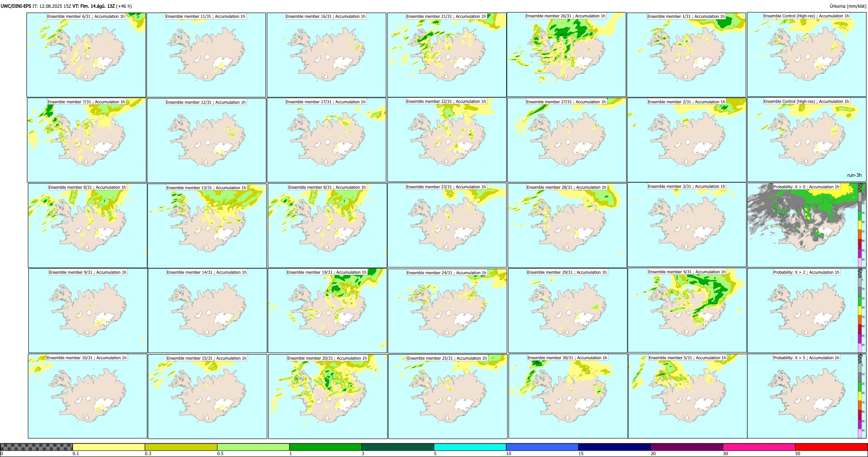This screenshot has width=868, height=457.
Task: Click the 'Úrkoma (mm/klst)' unit label
Action: 847,6
